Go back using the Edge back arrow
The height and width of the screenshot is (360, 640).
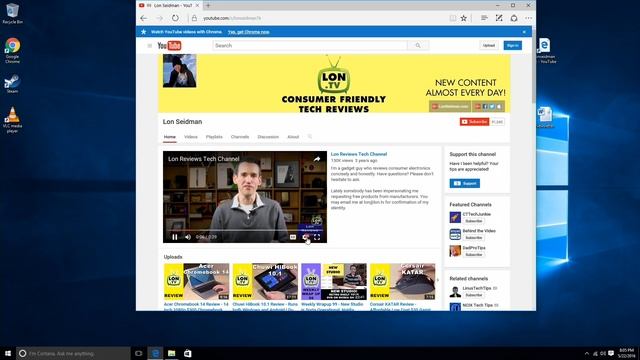[144, 18]
